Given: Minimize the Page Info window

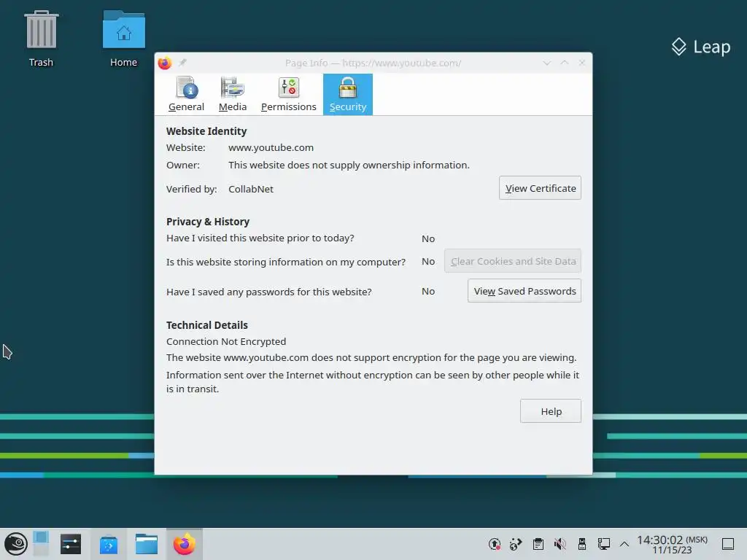Looking at the screenshot, I should pos(547,63).
